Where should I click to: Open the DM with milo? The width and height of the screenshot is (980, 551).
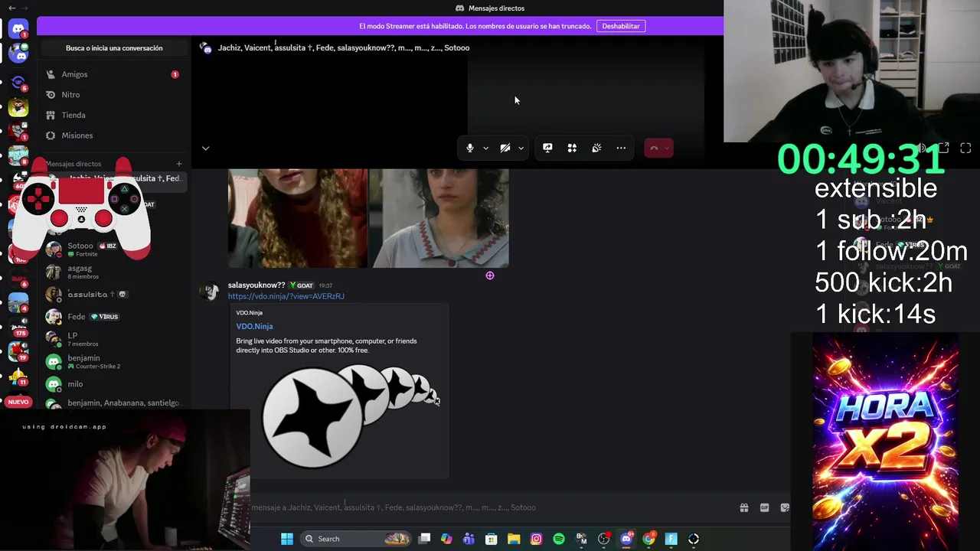pyautogui.click(x=113, y=384)
